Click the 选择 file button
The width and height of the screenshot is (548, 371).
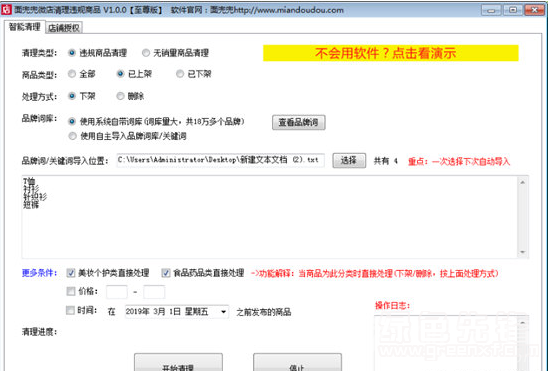349,160
